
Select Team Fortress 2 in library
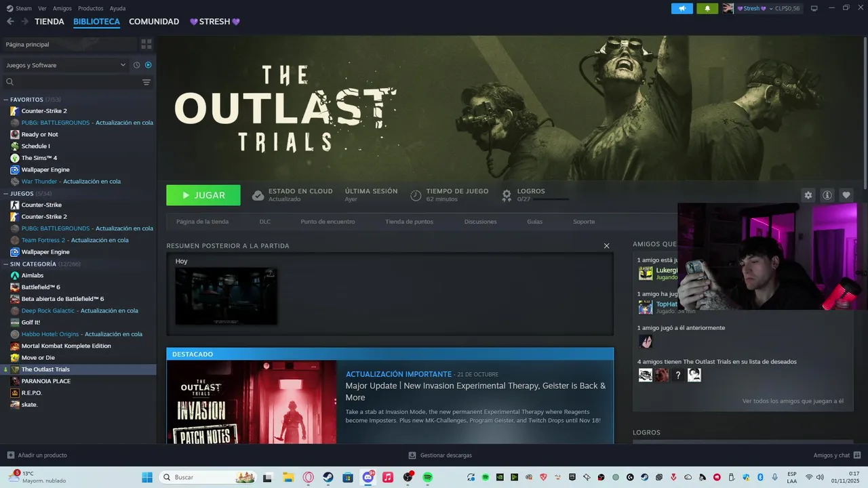click(x=43, y=240)
